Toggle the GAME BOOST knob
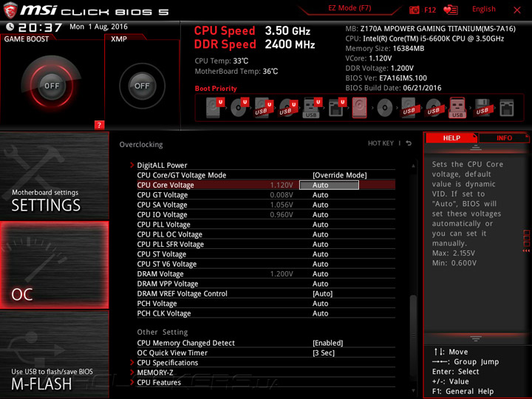The image size is (532, 399). (x=52, y=86)
